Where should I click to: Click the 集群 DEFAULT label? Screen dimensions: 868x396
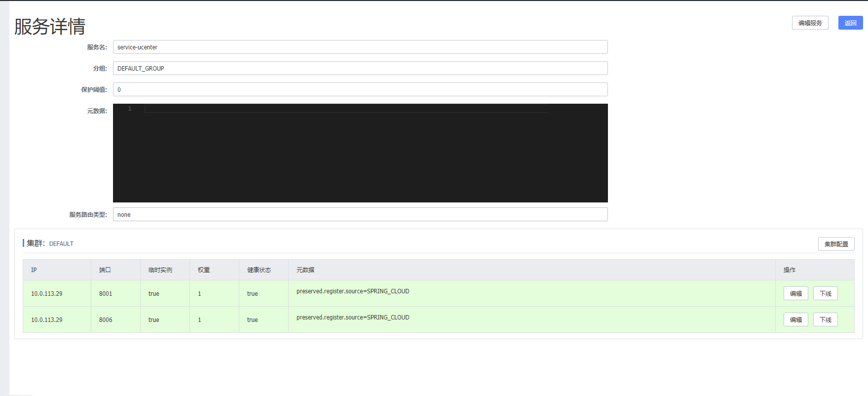[x=50, y=243]
